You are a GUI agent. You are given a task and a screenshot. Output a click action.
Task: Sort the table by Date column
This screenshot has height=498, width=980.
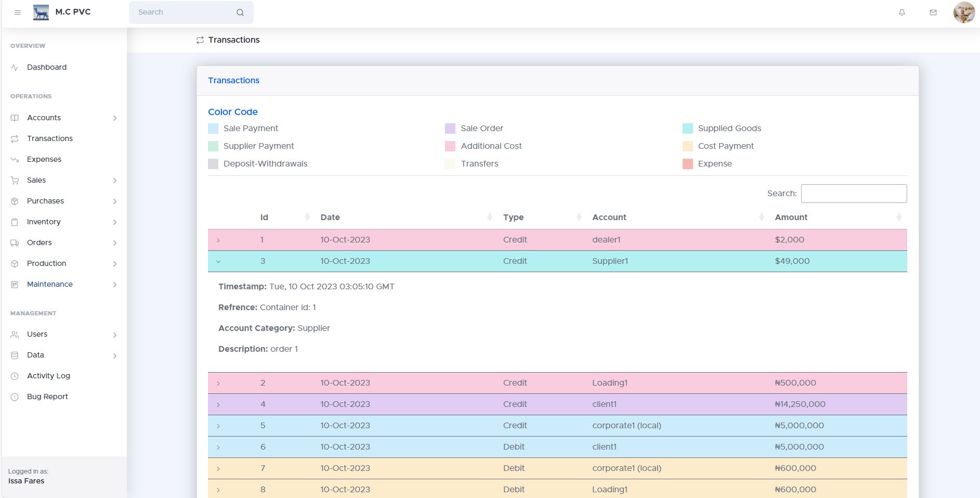click(x=330, y=218)
